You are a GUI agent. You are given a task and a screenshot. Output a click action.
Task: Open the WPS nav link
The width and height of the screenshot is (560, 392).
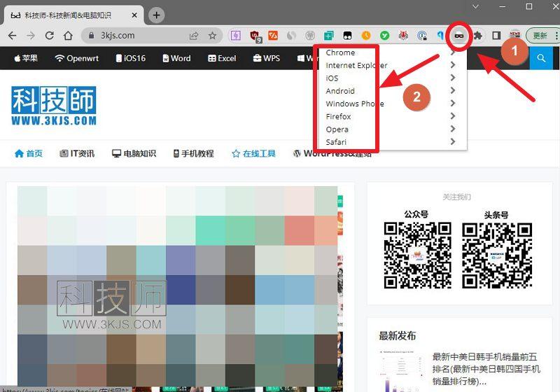[267, 58]
